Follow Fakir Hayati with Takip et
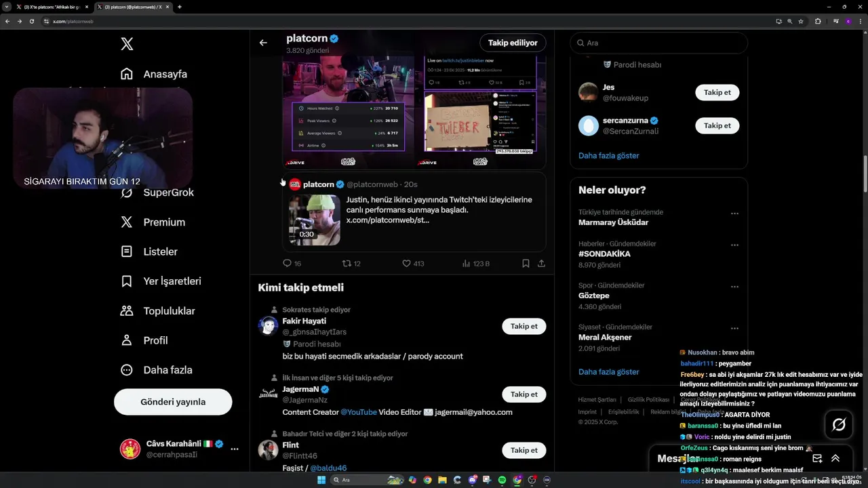Screen dimensions: 868x488 [524, 326]
